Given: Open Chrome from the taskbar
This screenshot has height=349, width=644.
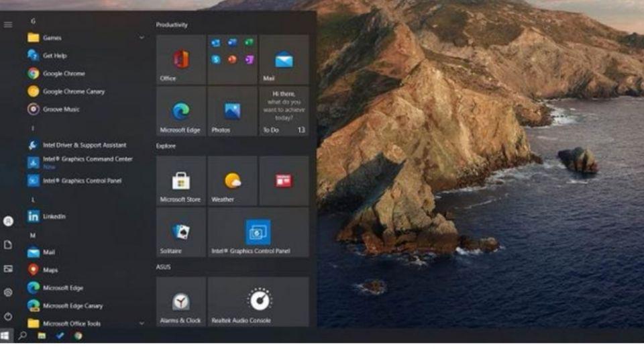Looking at the screenshot, I should click(x=78, y=336).
